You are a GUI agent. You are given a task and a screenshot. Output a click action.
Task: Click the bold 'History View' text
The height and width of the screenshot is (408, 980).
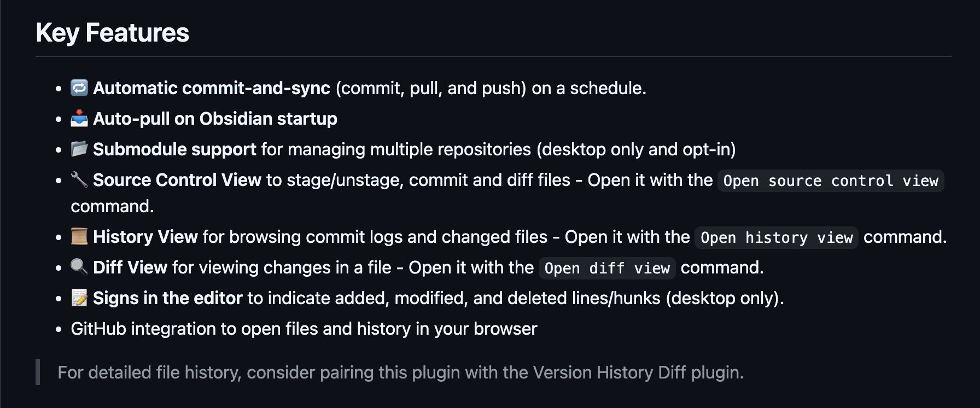point(145,237)
